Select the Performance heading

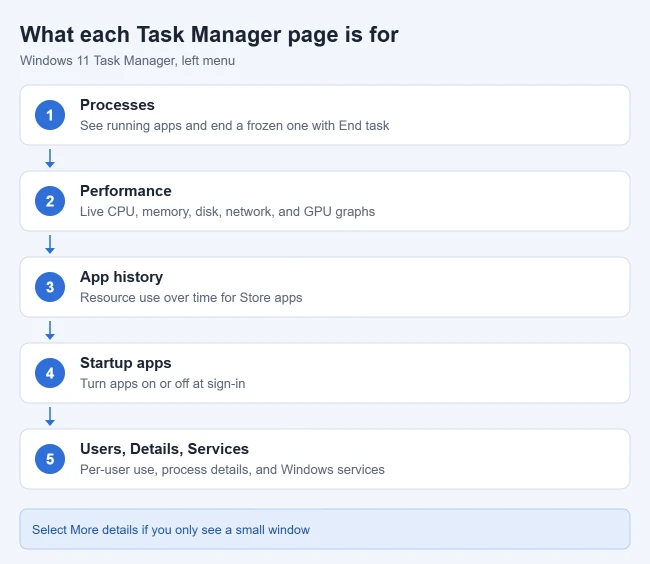coord(126,191)
